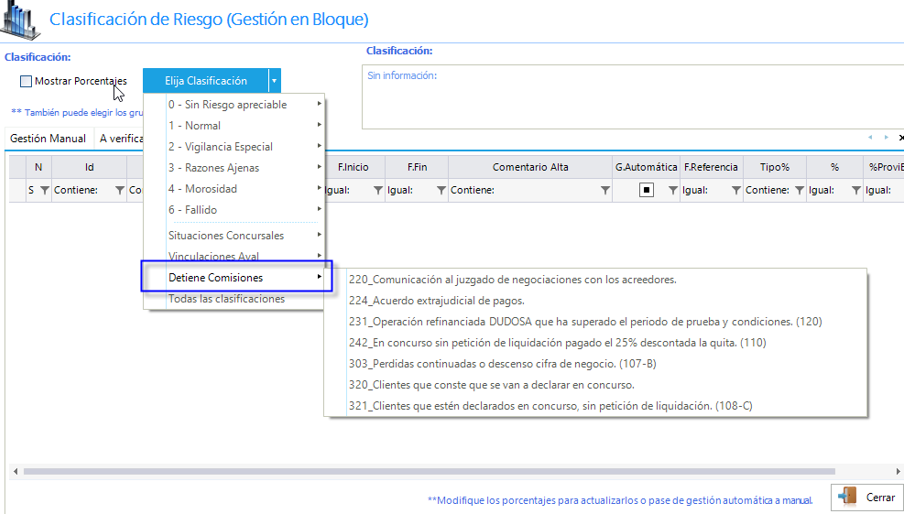Screen dimensions: 911x514
Task: Open filter funnel in Tipo% column
Action: tap(799, 190)
